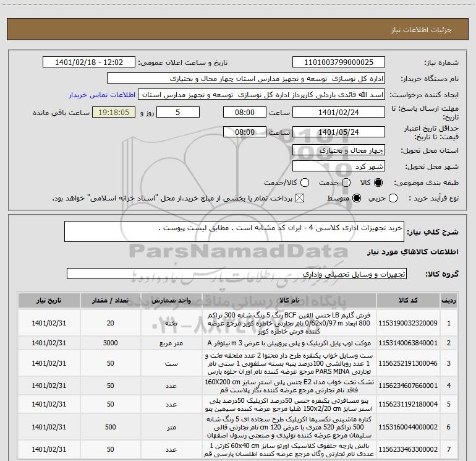The image size is (476, 461).
Task: Click the واحد شمارش column header
Action: [x=171, y=301]
